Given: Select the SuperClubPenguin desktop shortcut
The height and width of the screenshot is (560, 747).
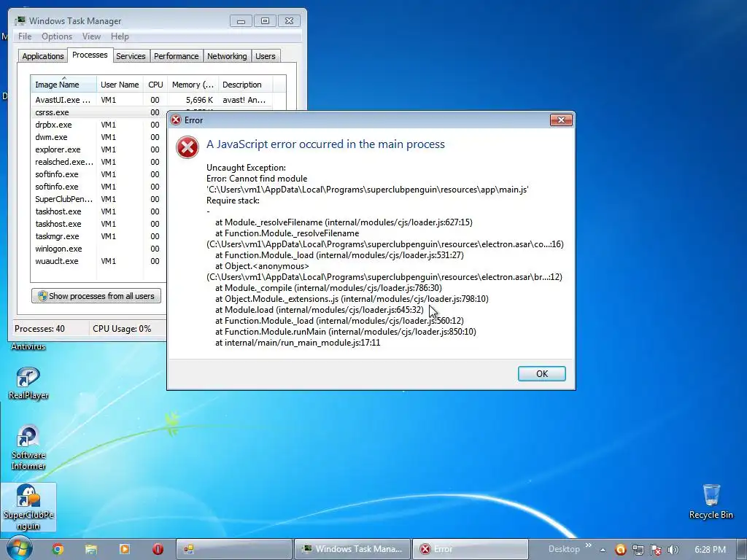Looking at the screenshot, I should 28,507.
